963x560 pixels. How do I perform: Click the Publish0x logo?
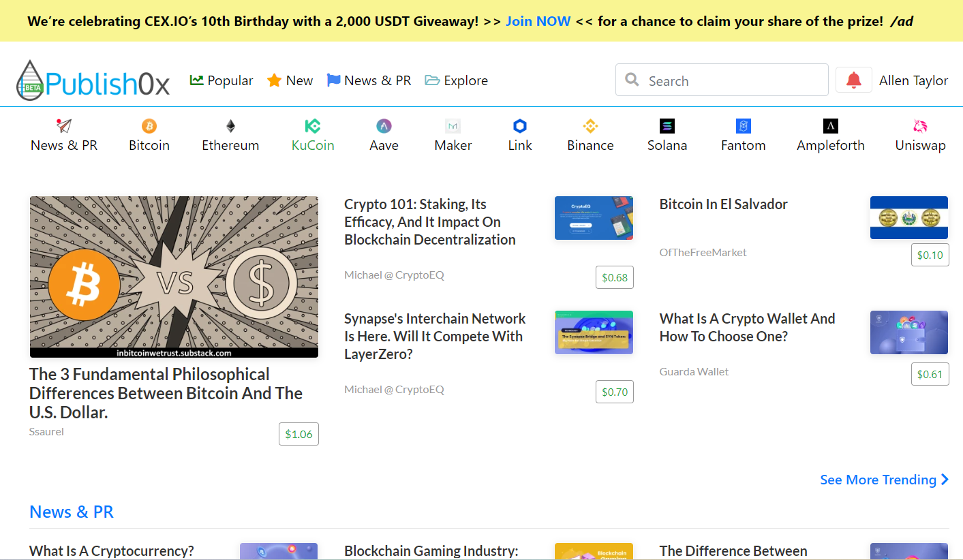point(93,80)
